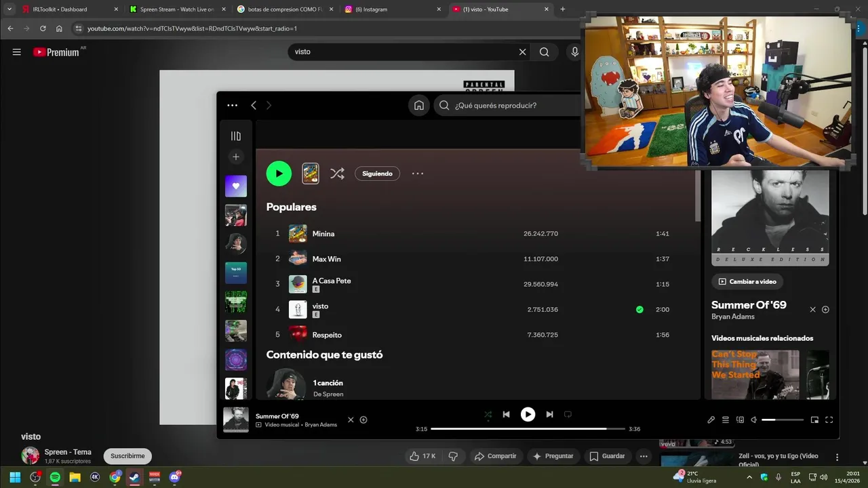Image resolution: width=868 pixels, height=488 pixels.
Task: Enter Spotify full screen mode
Action: (829, 420)
